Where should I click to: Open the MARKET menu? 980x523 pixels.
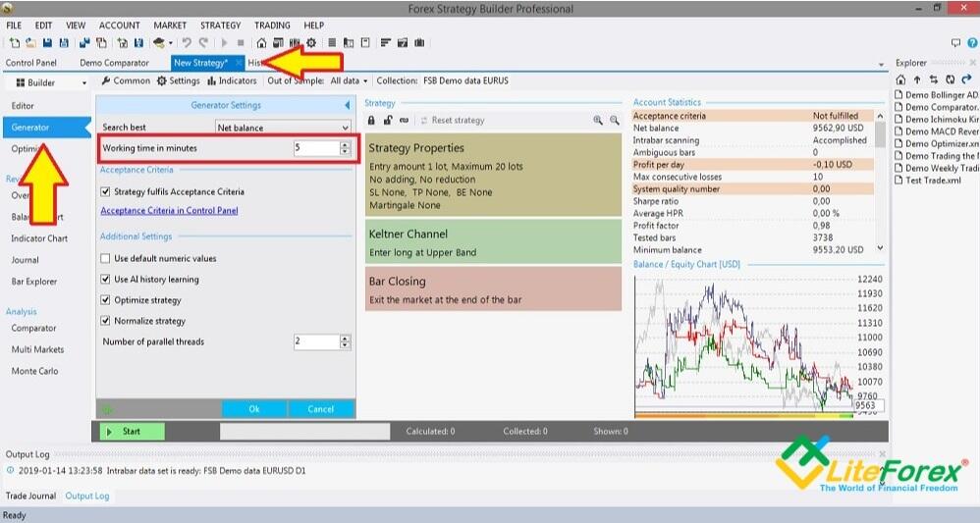coord(170,26)
